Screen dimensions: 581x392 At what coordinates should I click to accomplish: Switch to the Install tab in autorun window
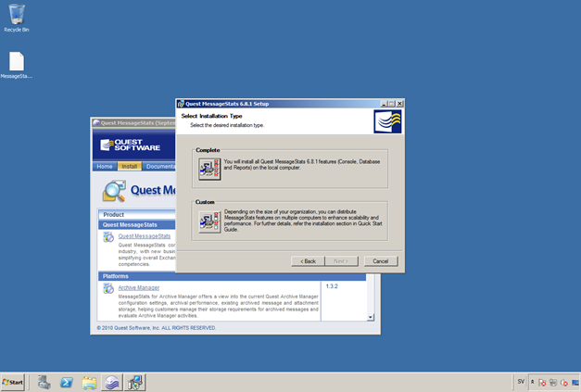coord(130,167)
